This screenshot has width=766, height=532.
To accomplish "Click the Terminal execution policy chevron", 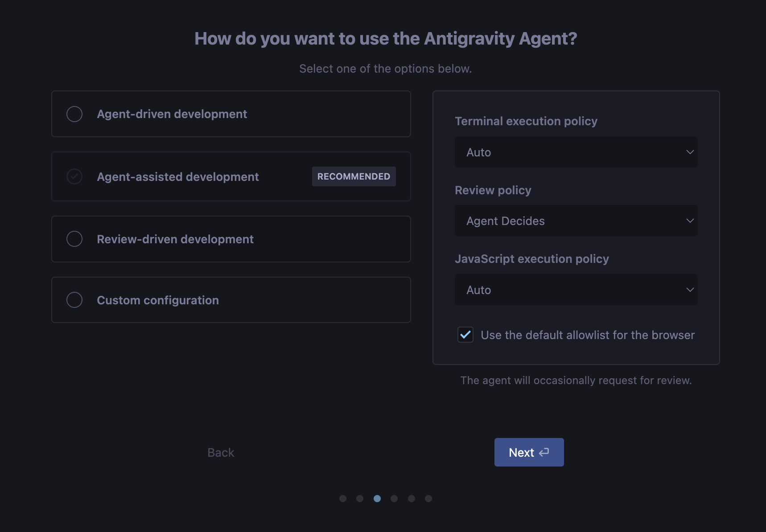I will point(690,152).
